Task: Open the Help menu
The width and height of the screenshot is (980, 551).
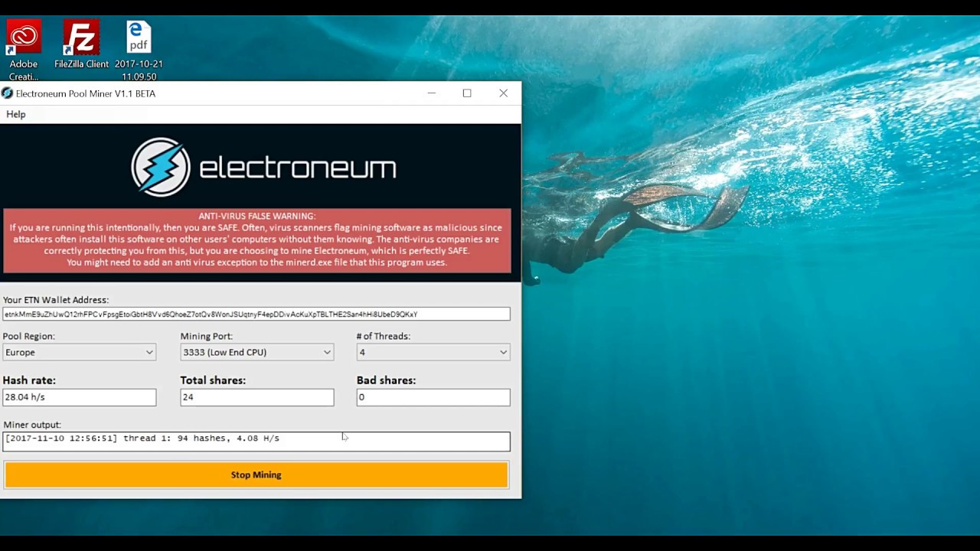Action: pyautogui.click(x=16, y=114)
